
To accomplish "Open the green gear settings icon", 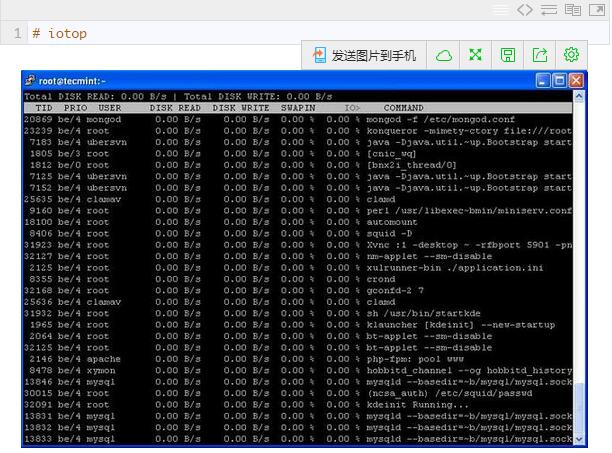I will (571, 55).
